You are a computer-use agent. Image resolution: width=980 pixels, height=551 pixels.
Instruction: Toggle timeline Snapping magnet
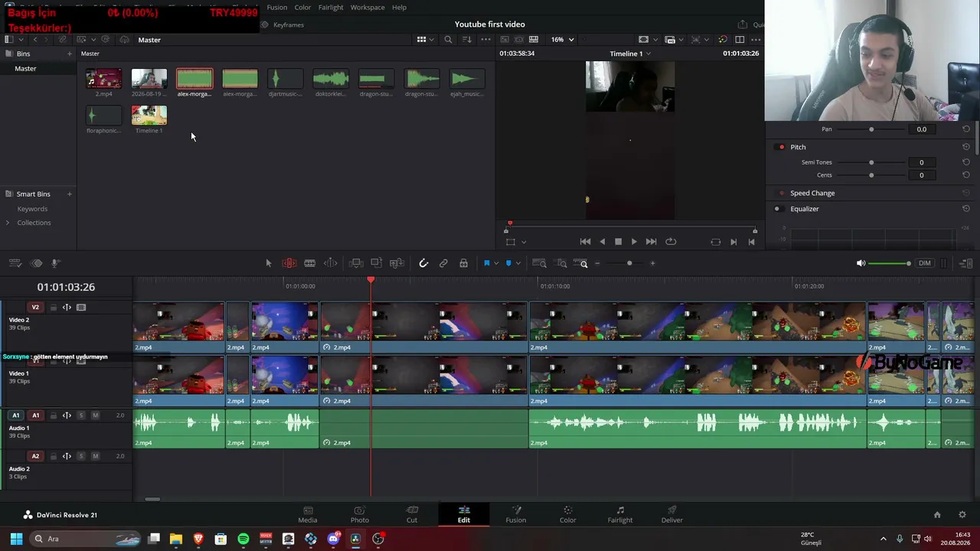coord(423,263)
